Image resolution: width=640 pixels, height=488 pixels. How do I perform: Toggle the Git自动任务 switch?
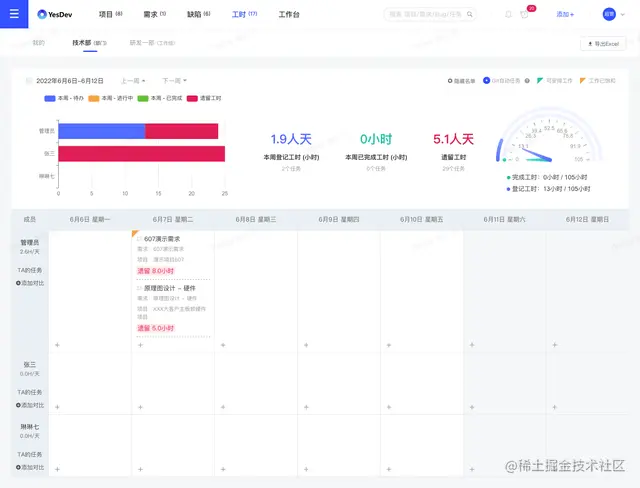click(486, 80)
